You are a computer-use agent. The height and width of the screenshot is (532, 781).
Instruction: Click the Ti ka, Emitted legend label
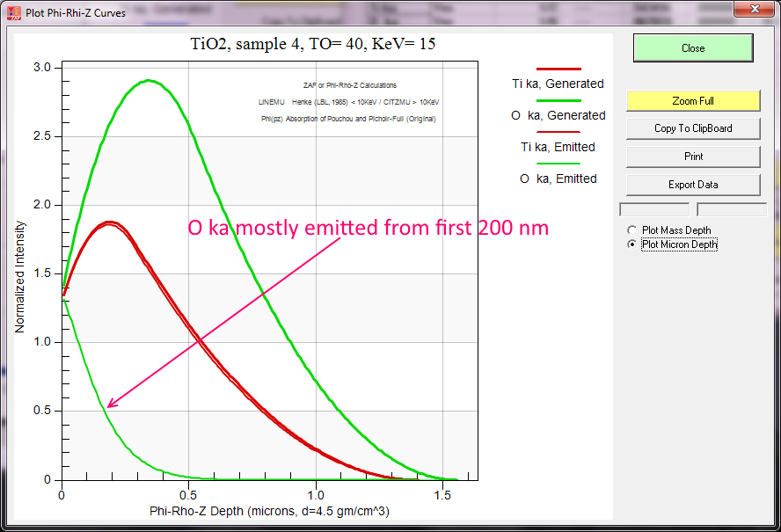click(x=558, y=147)
